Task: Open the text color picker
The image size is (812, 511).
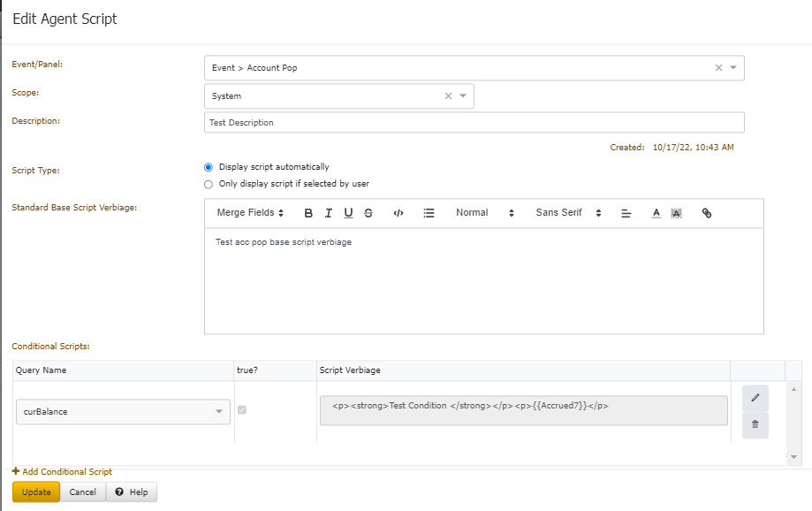Action: click(656, 213)
